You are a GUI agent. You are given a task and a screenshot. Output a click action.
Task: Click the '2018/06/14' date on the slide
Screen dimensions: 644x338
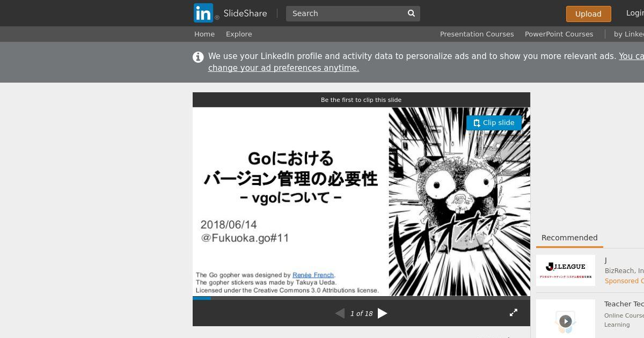(229, 225)
